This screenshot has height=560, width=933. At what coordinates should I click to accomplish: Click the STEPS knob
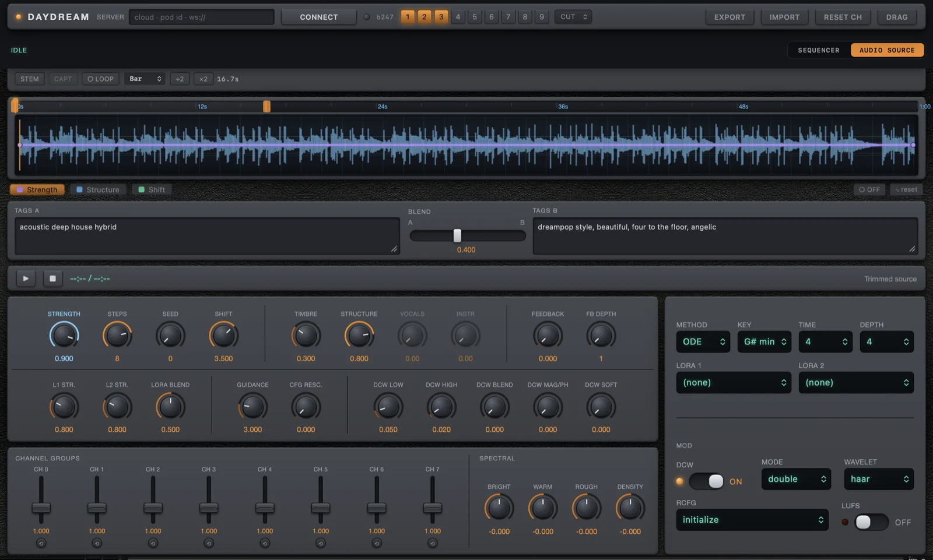coord(117,336)
